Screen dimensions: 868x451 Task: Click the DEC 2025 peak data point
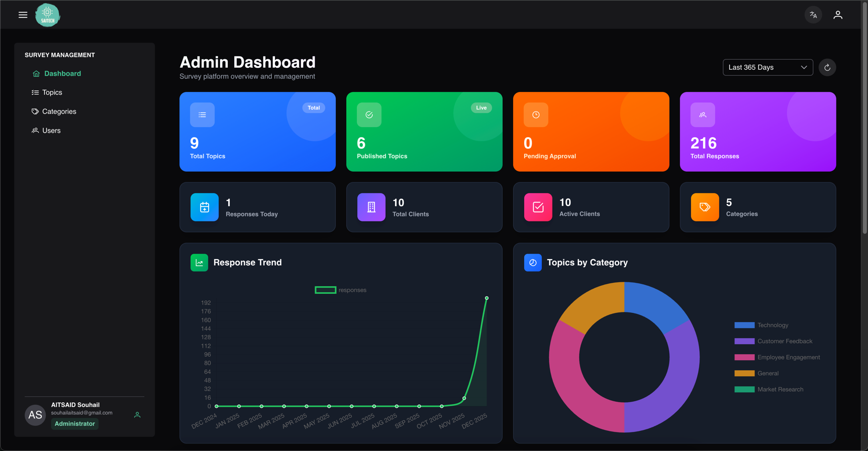pos(487,298)
